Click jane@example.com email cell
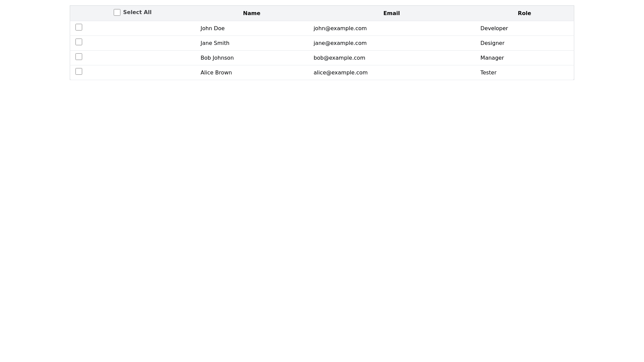The height and width of the screenshot is (362, 644). (x=340, y=43)
